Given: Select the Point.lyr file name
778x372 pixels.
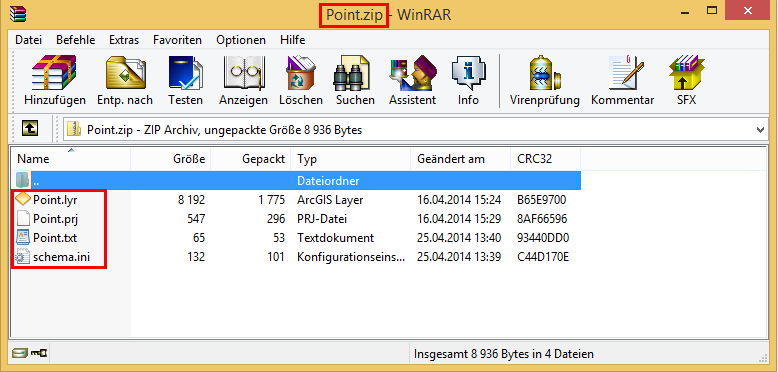Looking at the screenshot, I should (55, 200).
